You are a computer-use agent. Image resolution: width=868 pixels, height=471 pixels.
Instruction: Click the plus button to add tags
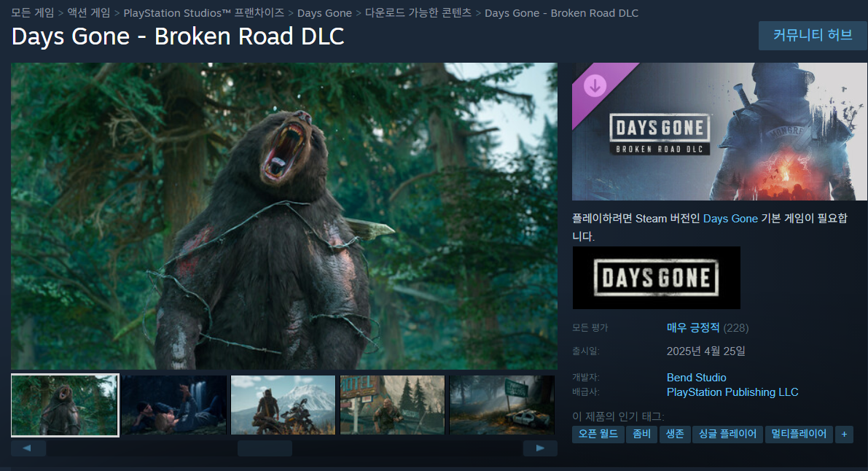(844, 434)
